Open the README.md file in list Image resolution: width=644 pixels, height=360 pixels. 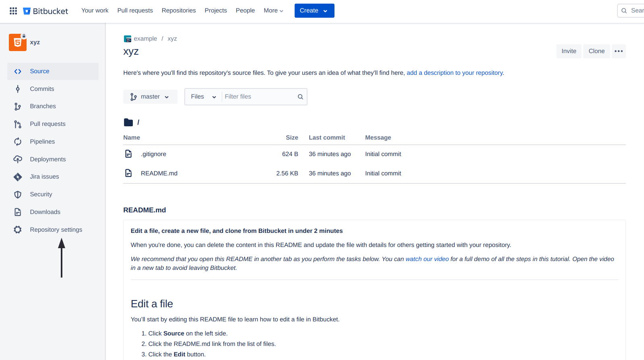coord(159,173)
